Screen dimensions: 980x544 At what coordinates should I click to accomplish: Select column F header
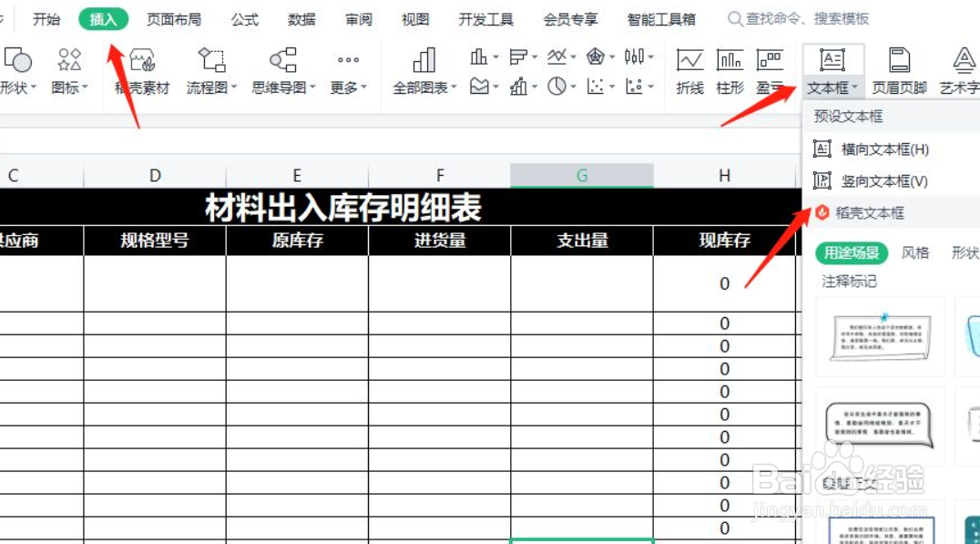439,176
